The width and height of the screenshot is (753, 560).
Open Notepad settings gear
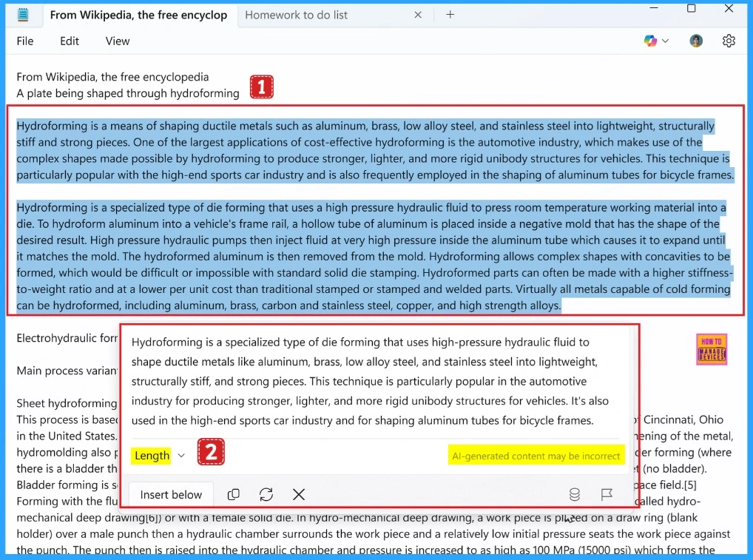point(729,41)
